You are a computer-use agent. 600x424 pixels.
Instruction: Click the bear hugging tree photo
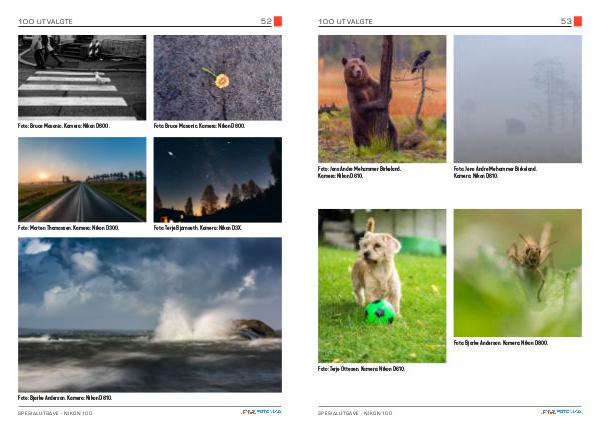(382, 98)
